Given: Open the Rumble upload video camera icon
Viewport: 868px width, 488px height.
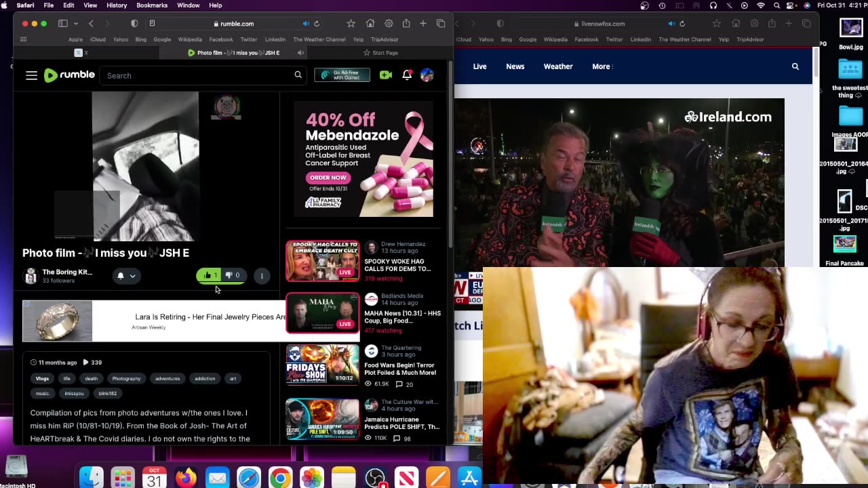Looking at the screenshot, I should (x=386, y=75).
